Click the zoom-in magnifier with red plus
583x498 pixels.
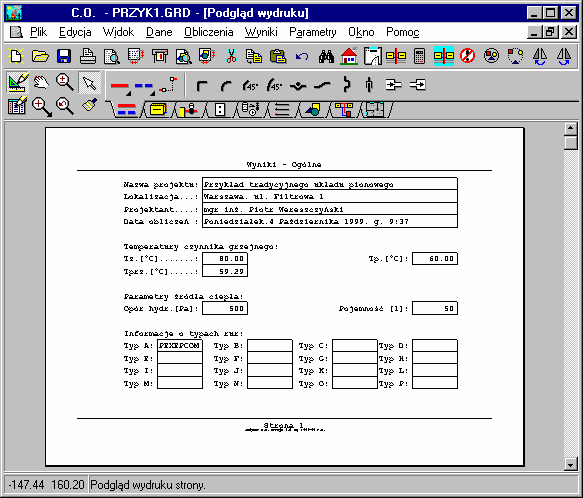point(41,107)
